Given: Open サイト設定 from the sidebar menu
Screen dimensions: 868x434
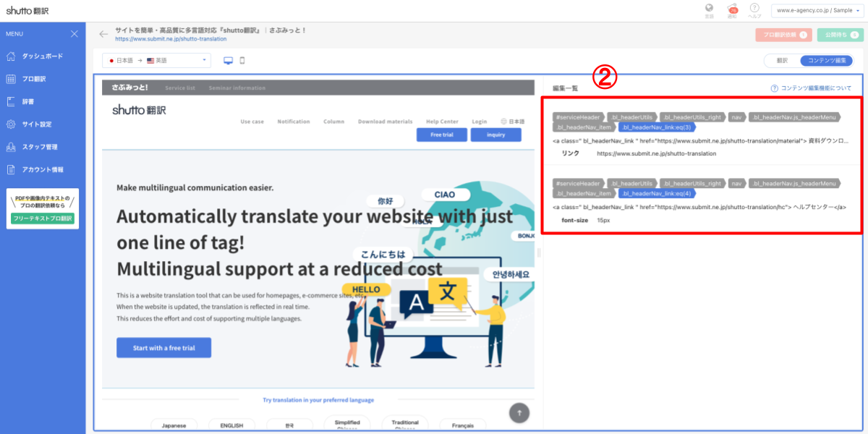Looking at the screenshot, I should click(36, 124).
